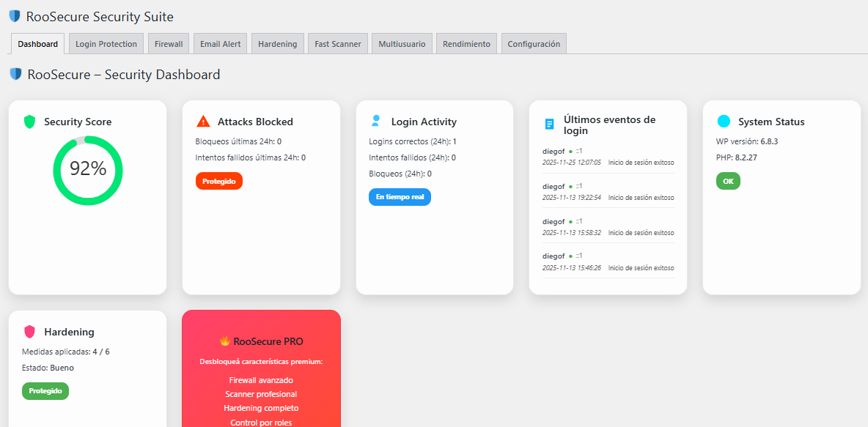Screen dimensions: 868x427
Task: Click the PHP: 8.2.27 line
Action: pyautogui.click(x=737, y=157)
